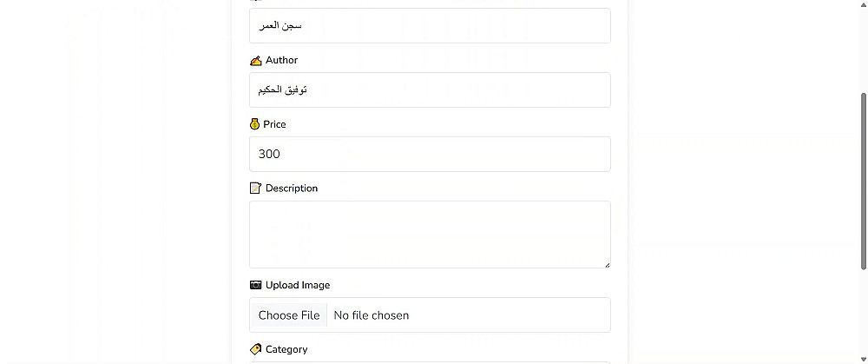The width and height of the screenshot is (868, 364).
Task: Focus the Price field showing 300
Action: click(430, 154)
